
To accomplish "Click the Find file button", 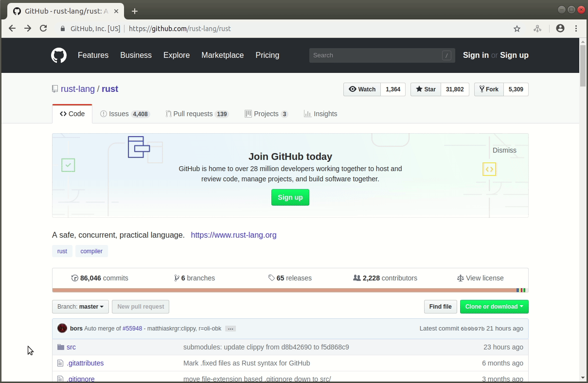I will (441, 307).
